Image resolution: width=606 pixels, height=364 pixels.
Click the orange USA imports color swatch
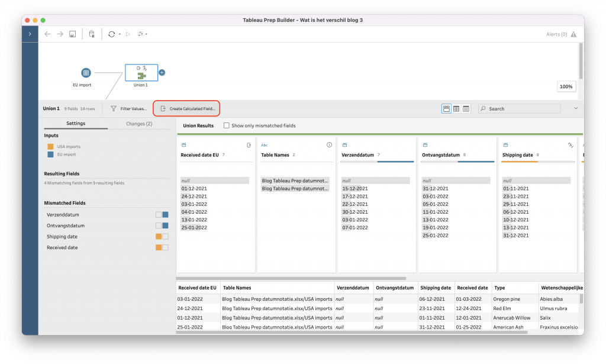tap(51, 147)
